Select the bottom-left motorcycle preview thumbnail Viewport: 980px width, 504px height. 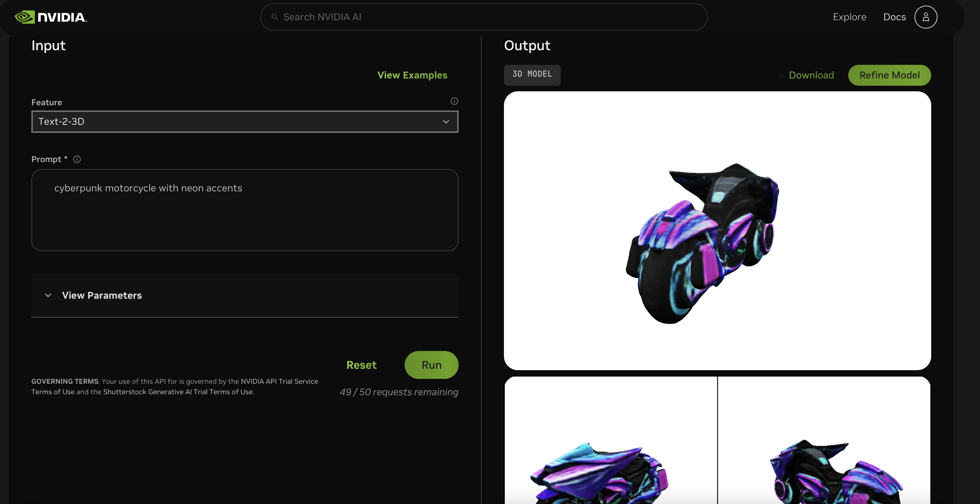[611, 441]
